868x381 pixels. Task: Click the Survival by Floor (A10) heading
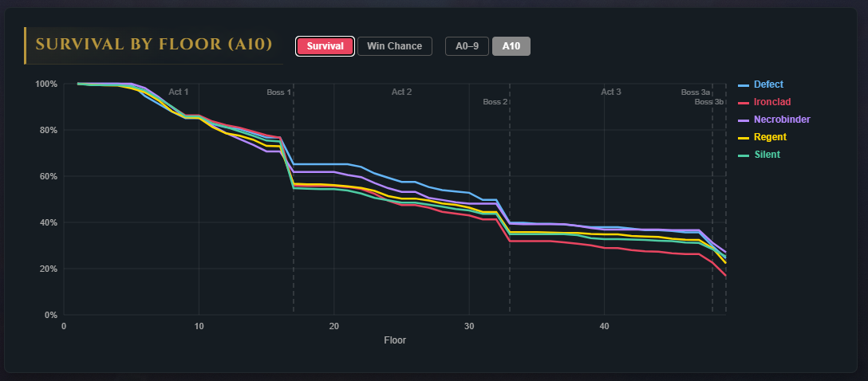coord(154,45)
